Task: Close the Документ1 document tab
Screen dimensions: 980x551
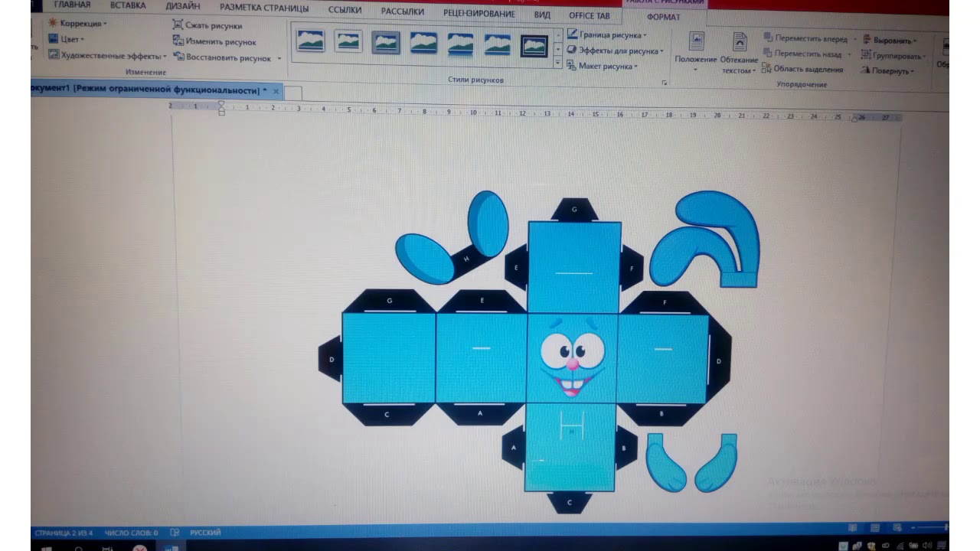Action: (x=276, y=91)
